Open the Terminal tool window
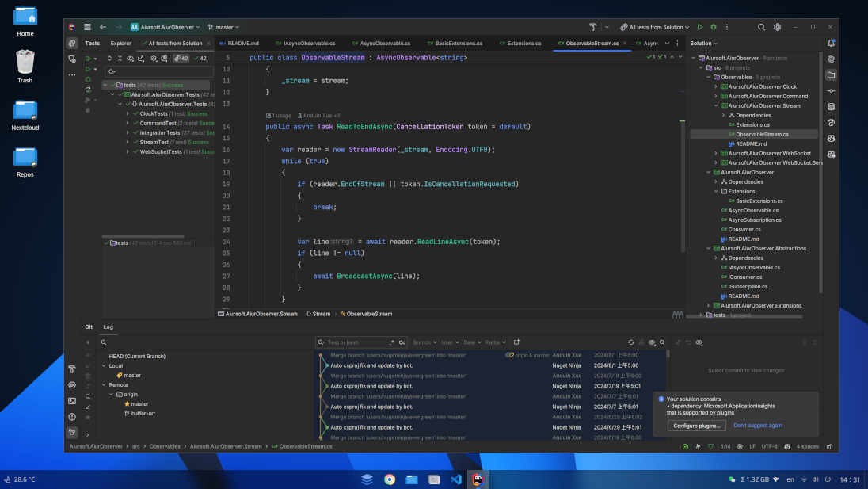The image size is (868, 489). click(72, 401)
